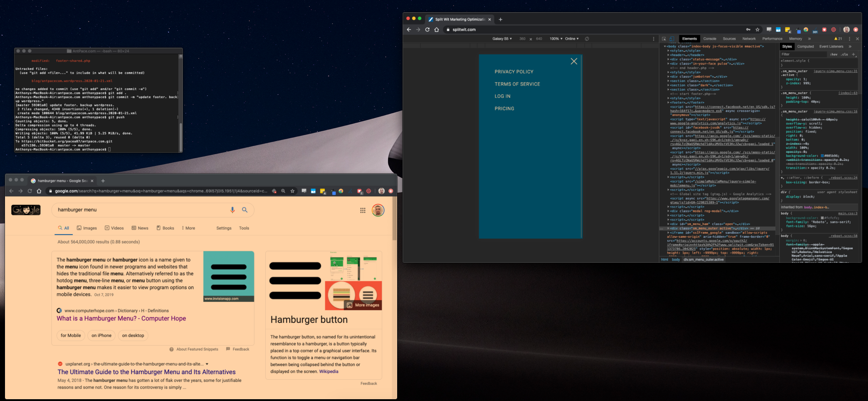
Task: Expand the footer element node
Action: [x=668, y=103]
